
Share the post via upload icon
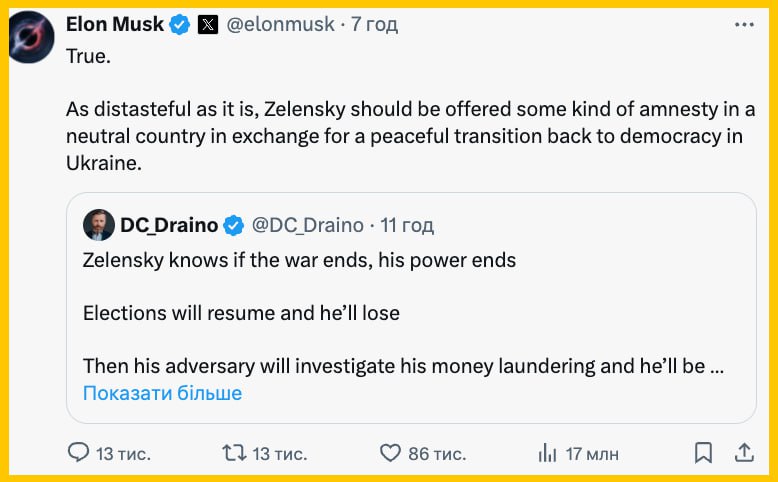tap(744, 453)
